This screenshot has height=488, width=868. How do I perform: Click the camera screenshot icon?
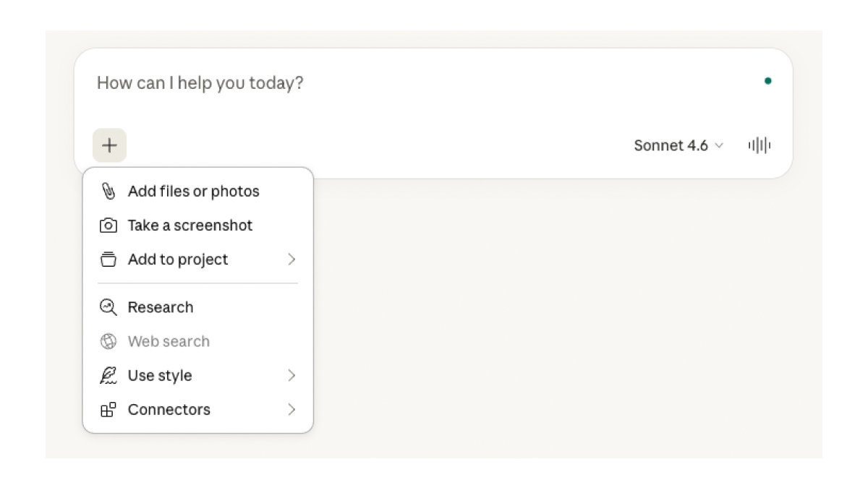point(108,226)
